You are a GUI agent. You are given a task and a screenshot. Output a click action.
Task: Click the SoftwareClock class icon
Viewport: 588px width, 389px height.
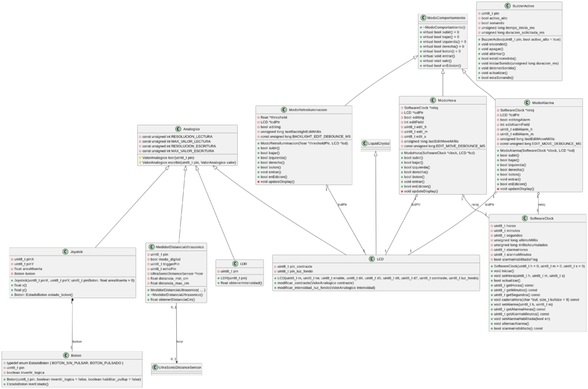tap(517, 218)
